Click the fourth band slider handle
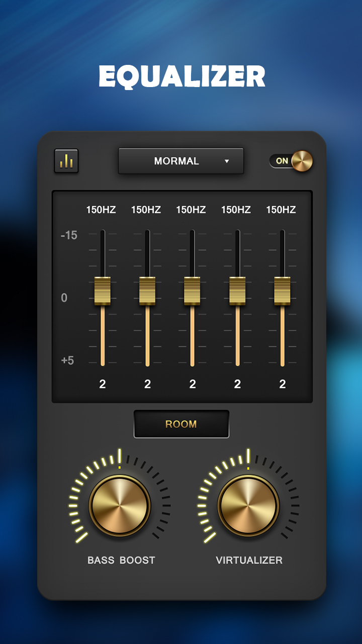This screenshot has width=362, height=644. 237,291
